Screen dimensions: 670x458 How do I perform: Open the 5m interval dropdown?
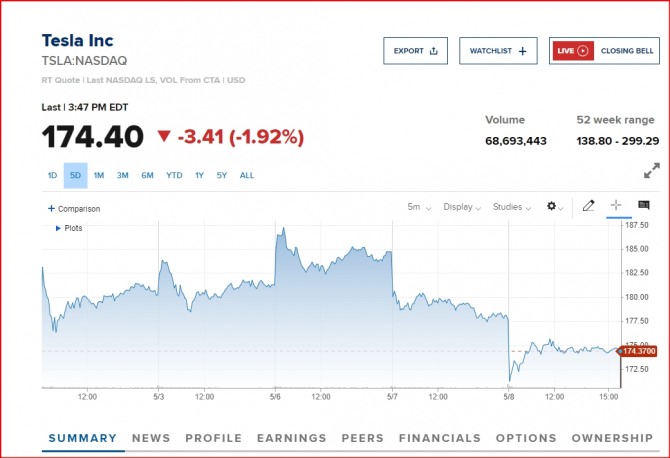(419, 207)
